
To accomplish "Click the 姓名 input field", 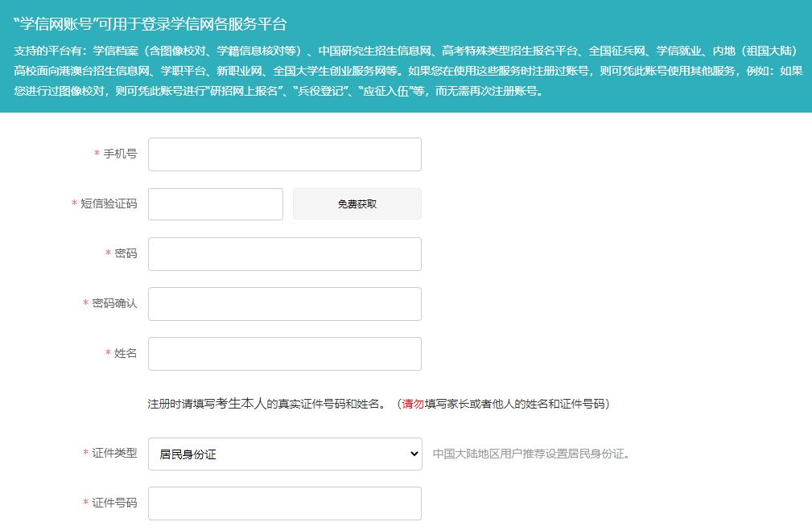I will [x=285, y=354].
